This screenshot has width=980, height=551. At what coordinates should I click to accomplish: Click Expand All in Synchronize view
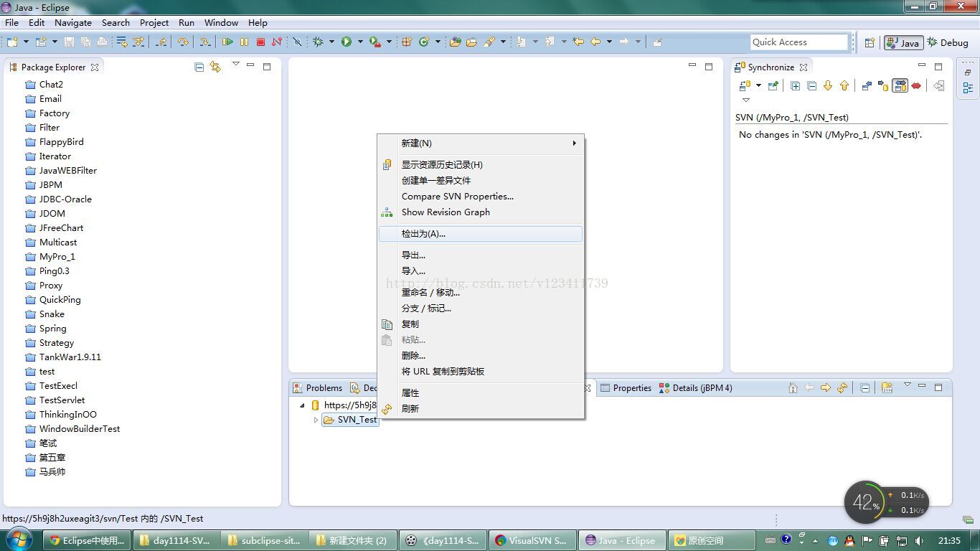[x=795, y=86]
